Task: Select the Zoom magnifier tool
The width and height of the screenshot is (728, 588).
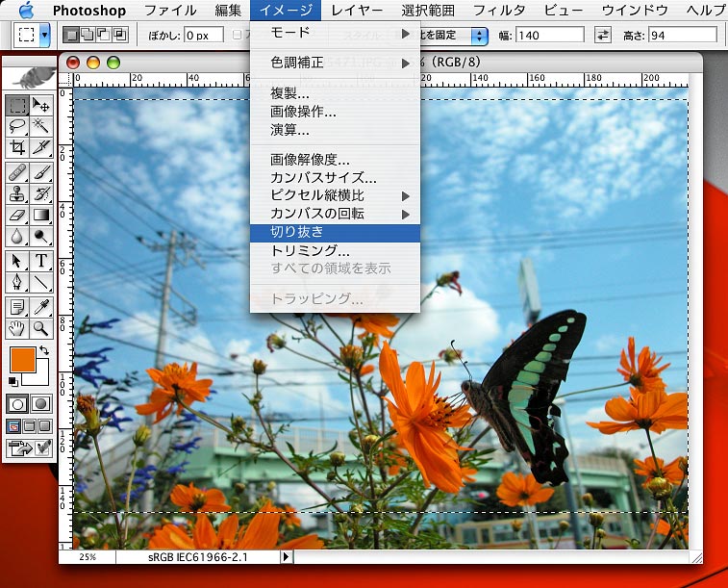Action: (x=41, y=328)
